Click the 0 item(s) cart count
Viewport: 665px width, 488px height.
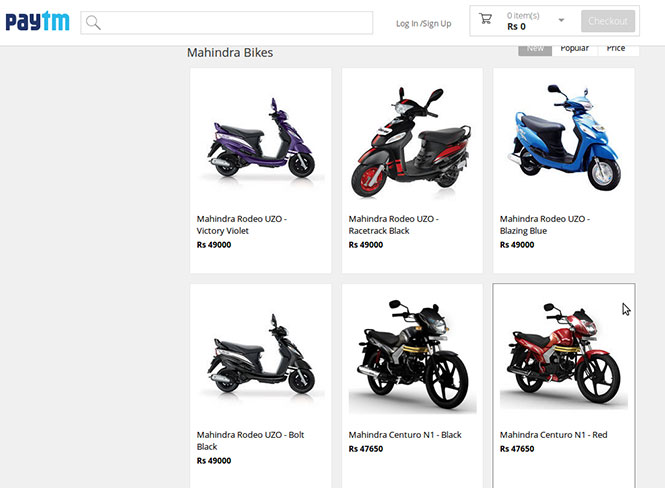coord(523,16)
